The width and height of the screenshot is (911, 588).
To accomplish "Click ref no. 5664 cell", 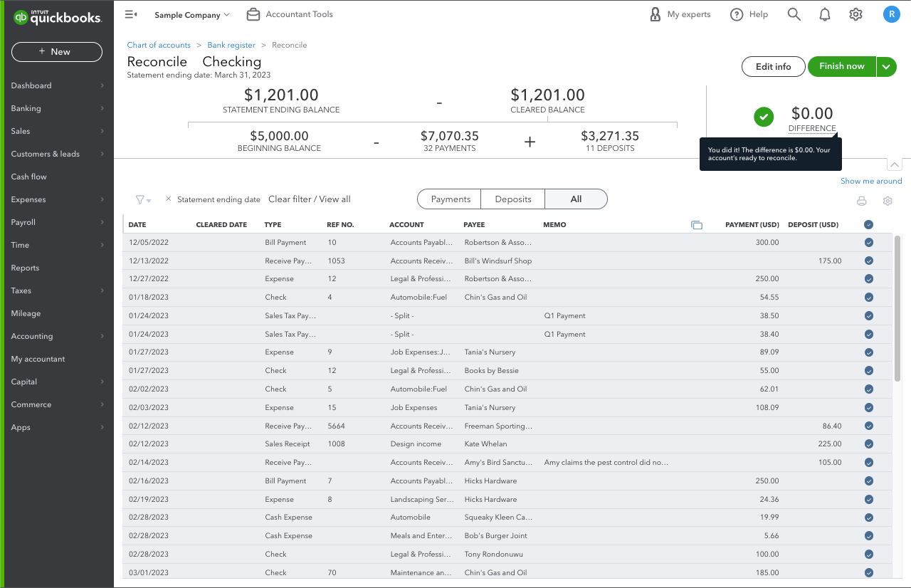I will coord(336,426).
